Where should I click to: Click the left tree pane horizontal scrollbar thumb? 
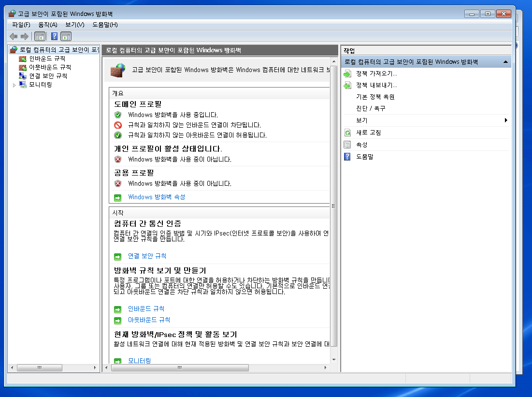click(40, 368)
